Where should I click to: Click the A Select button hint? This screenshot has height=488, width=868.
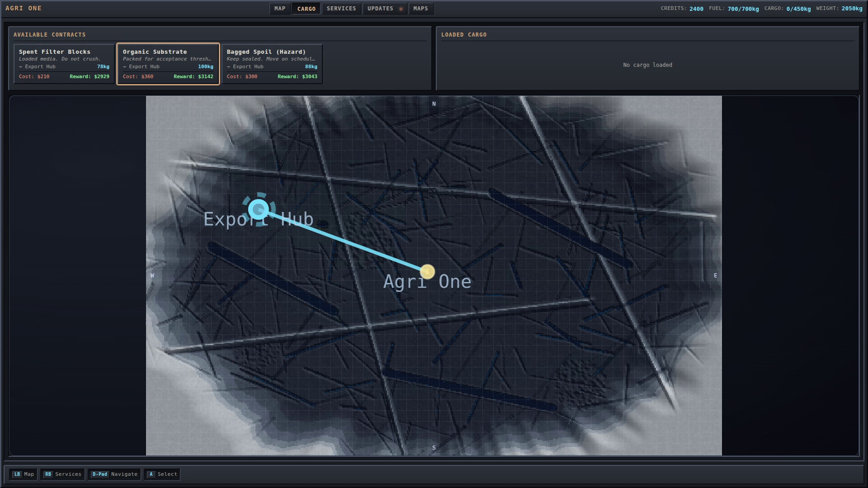(x=161, y=474)
